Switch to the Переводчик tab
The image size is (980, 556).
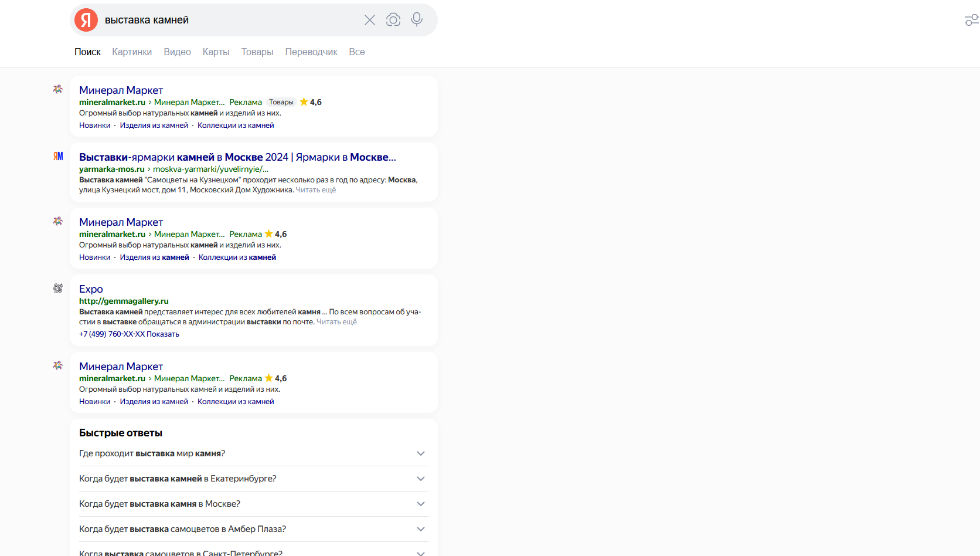click(311, 52)
